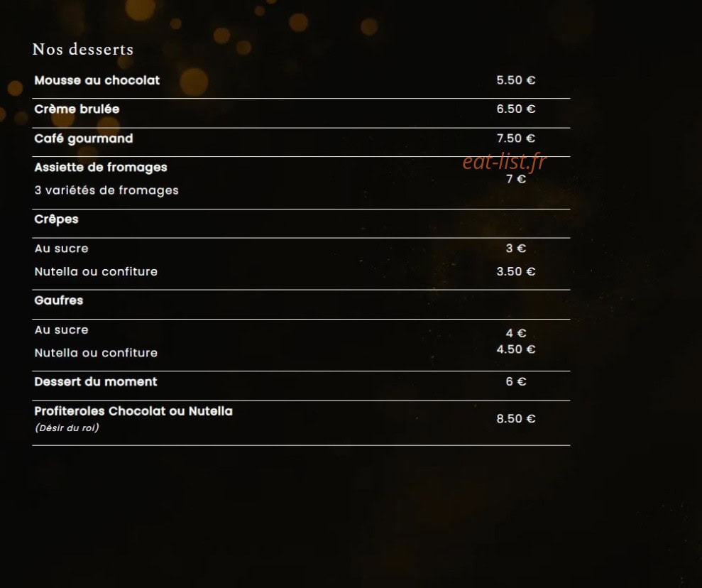Viewport: 702px width, 588px height.
Task: Click the Gaufres category heading
Action: tap(59, 300)
